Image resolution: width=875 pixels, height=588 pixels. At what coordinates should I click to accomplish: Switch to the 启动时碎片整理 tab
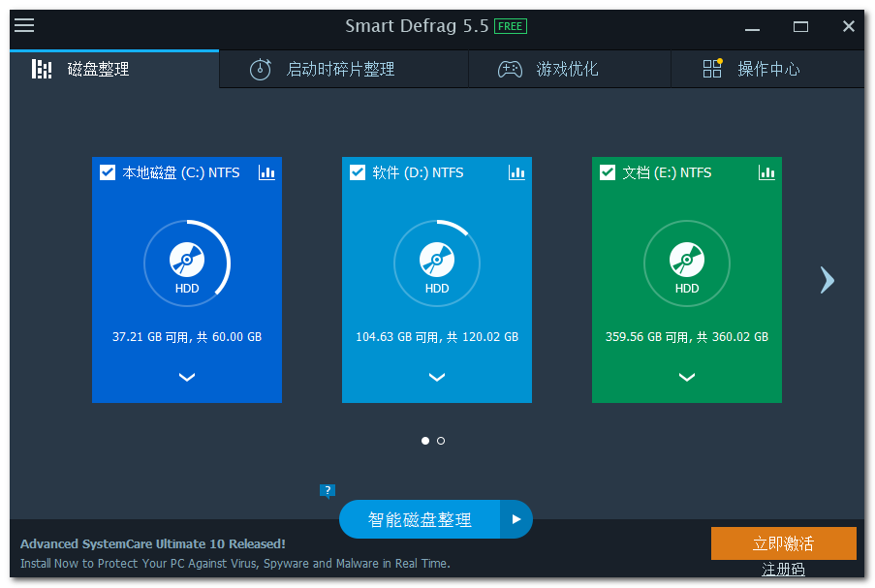(344, 69)
